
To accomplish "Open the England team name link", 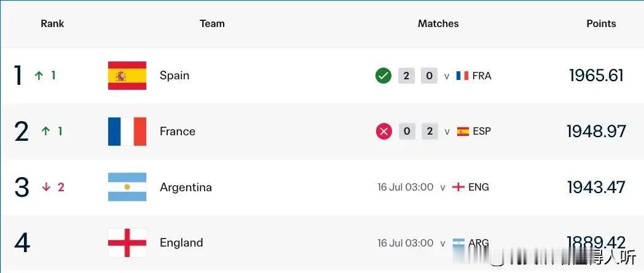I will click(181, 243).
